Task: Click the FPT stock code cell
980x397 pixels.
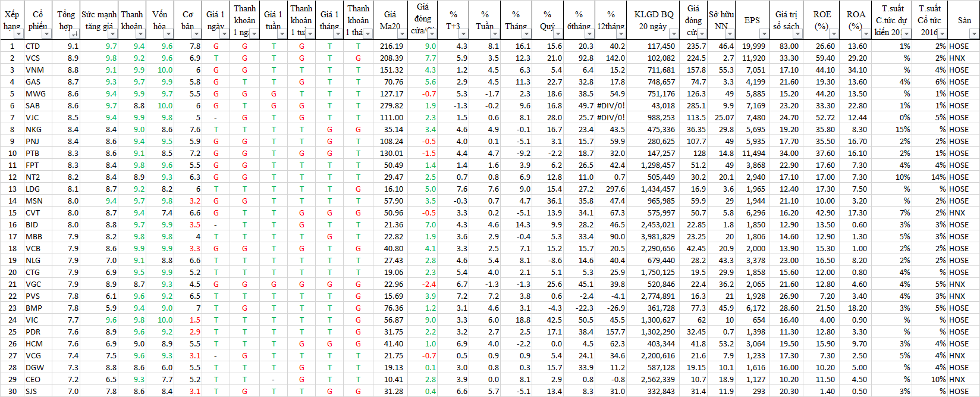Action: pos(39,165)
